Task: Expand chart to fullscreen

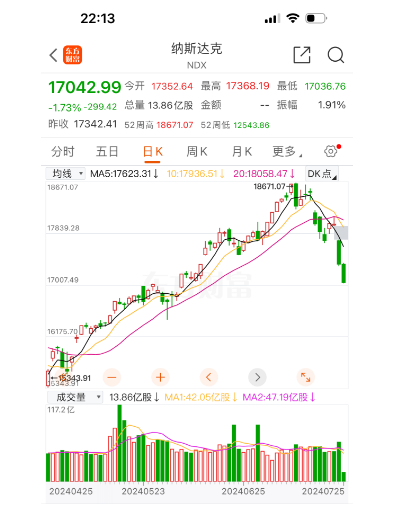Action: coord(305,377)
